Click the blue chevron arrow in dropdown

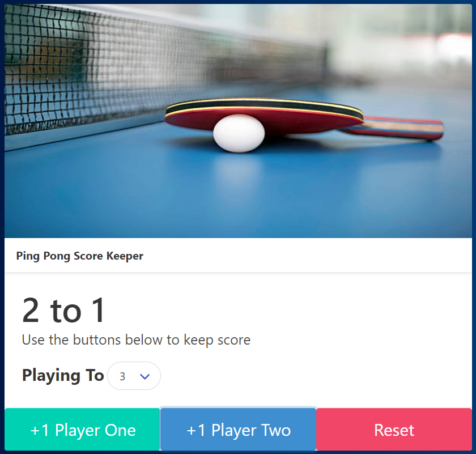point(145,376)
